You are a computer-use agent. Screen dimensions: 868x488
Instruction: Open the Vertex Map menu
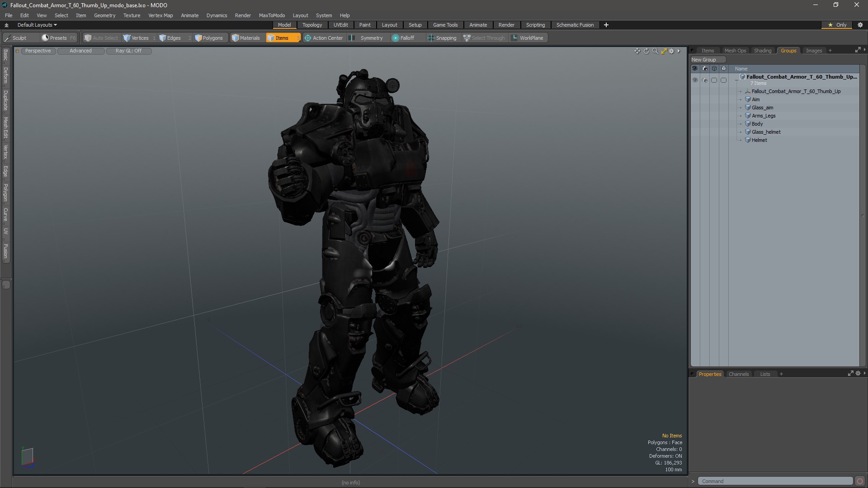click(160, 15)
